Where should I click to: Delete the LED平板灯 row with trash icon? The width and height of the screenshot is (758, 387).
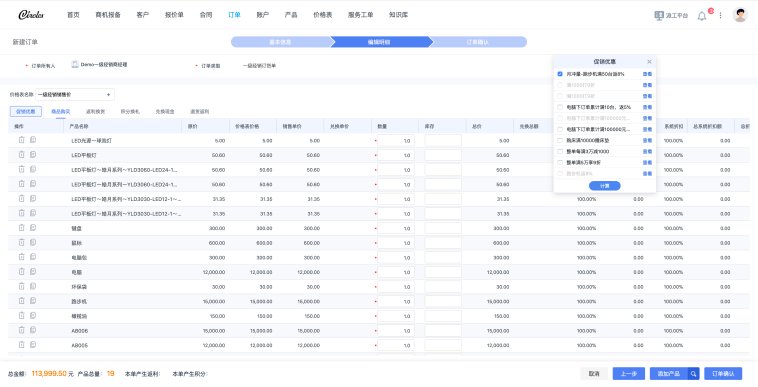pyautogui.click(x=21, y=155)
